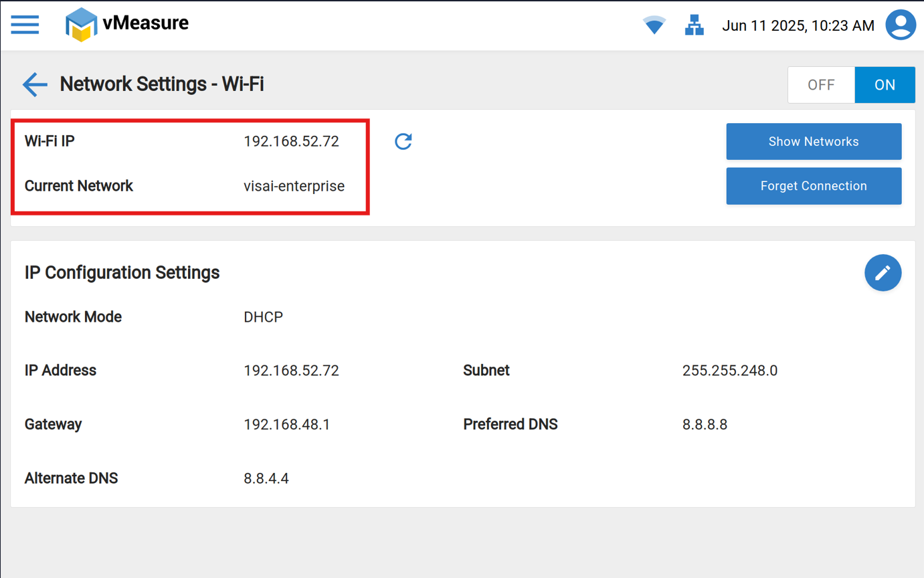The width and height of the screenshot is (924, 578).
Task: Click the date and time display
Action: tap(798, 26)
